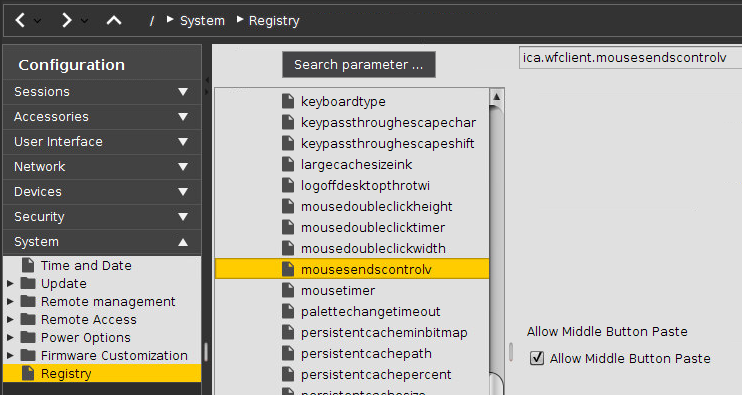
Task: Click the Search parameter button
Action: [359, 64]
